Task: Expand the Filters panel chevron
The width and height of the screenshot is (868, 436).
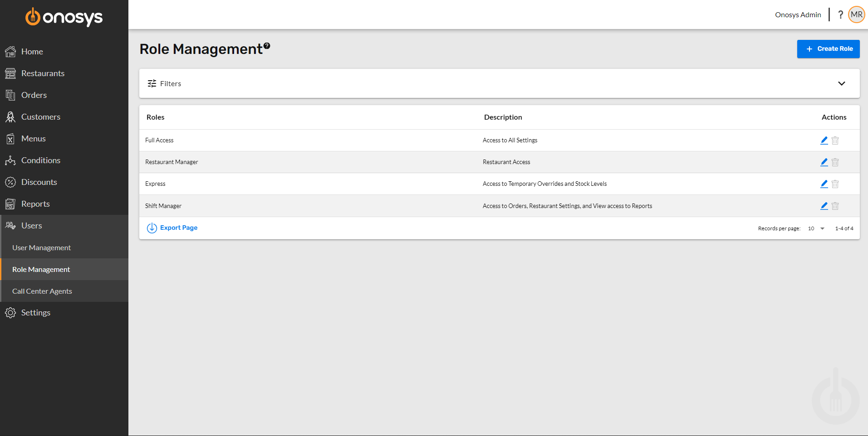Action: pos(842,83)
